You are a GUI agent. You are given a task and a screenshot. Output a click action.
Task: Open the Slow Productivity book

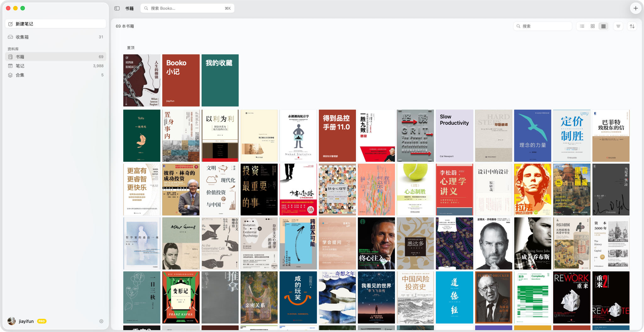[x=454, y=136]
